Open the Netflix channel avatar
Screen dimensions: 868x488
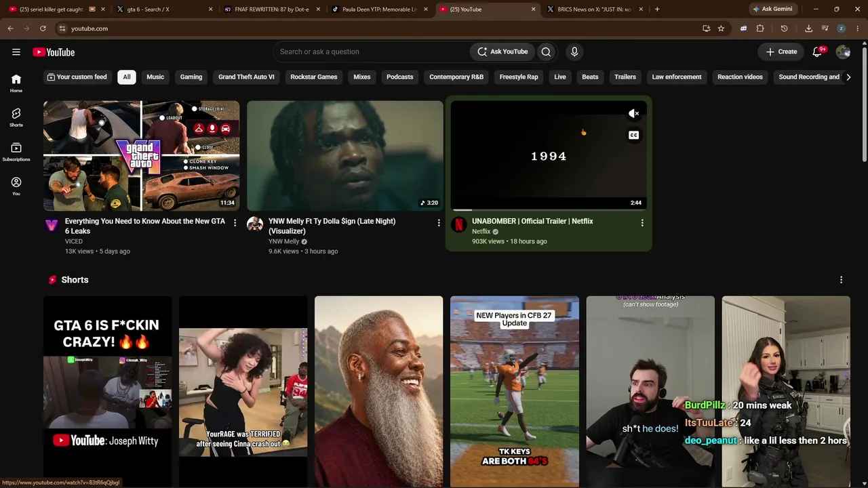pos(459,224)
